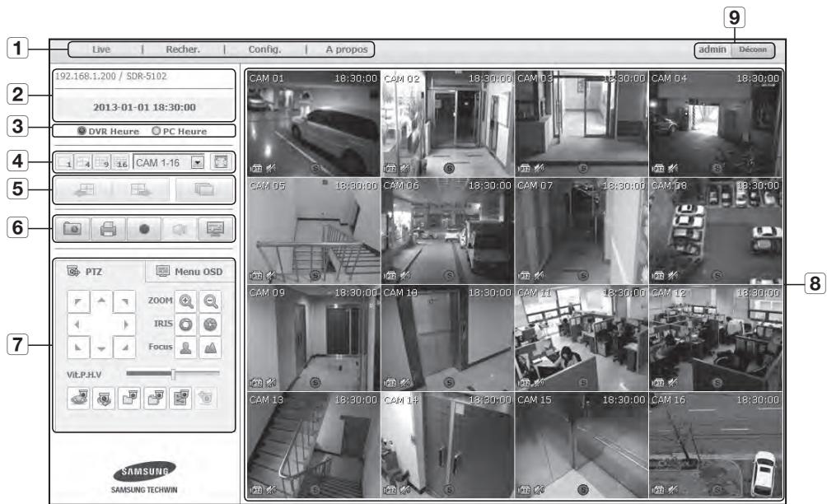Screen dimensions: 827x504
Task: Set focus far using the mountain icon
Action: [x=210, y=348]
